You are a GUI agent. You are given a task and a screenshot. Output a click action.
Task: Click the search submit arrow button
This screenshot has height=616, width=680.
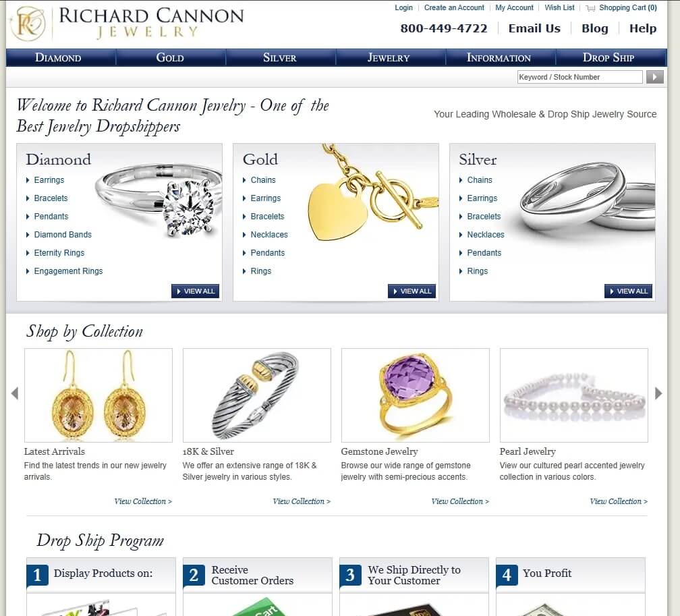pos(655,77)
